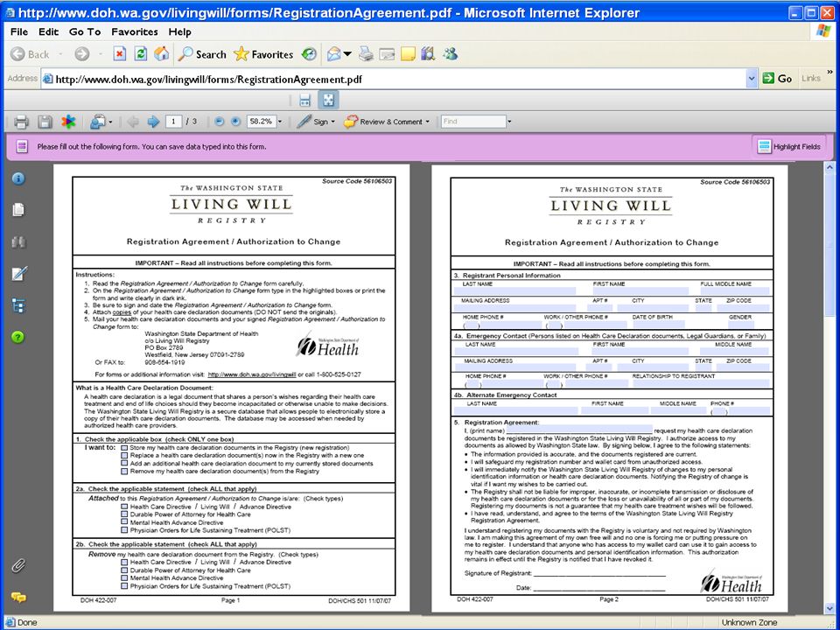Open the Mail envelope icon
Screen dimensions: 840x630
pos(333,54)
